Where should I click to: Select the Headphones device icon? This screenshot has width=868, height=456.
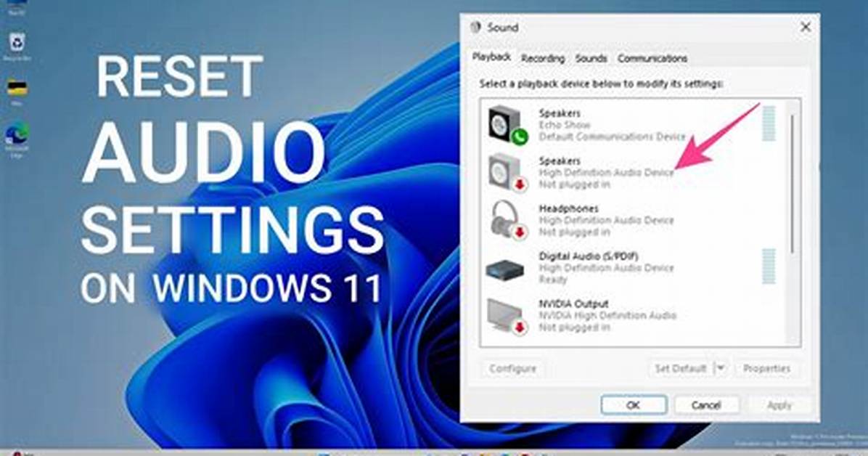(507, 220)
